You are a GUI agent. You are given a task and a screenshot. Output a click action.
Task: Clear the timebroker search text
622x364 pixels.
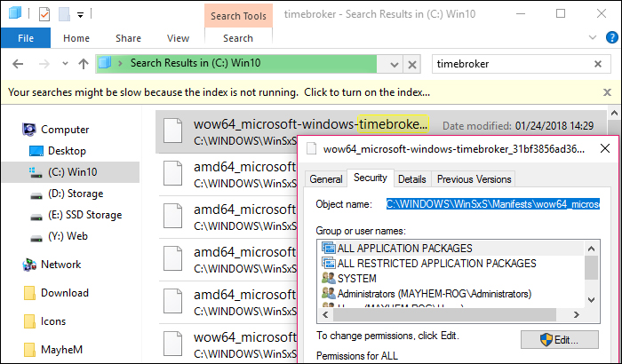click(x=598, y=64)
